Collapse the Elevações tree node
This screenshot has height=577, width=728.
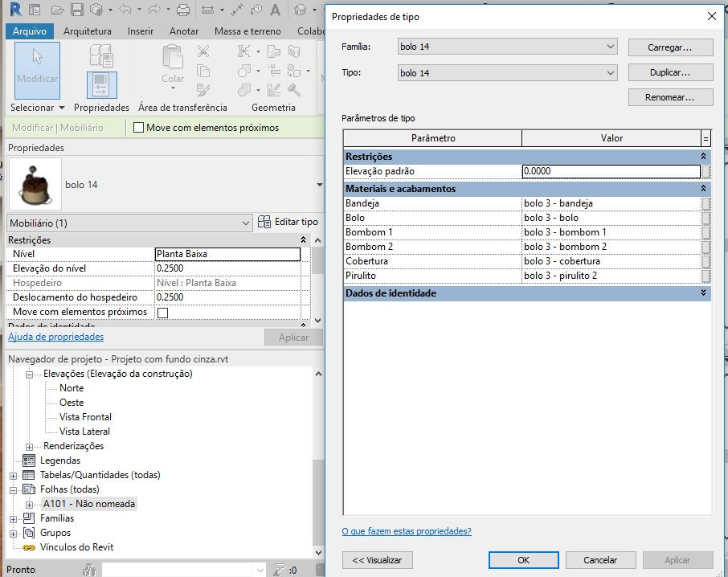(x=29, y=374)
